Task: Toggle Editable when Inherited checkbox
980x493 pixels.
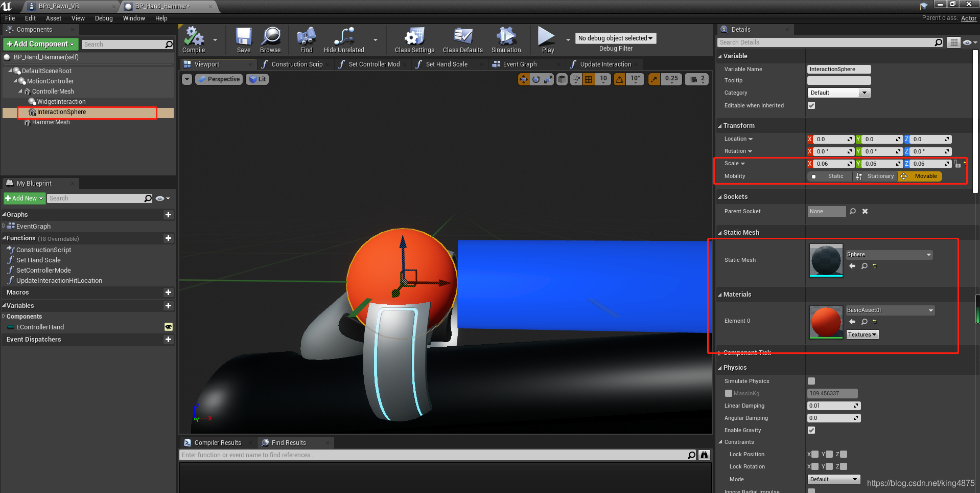Action: pos(811,105)
